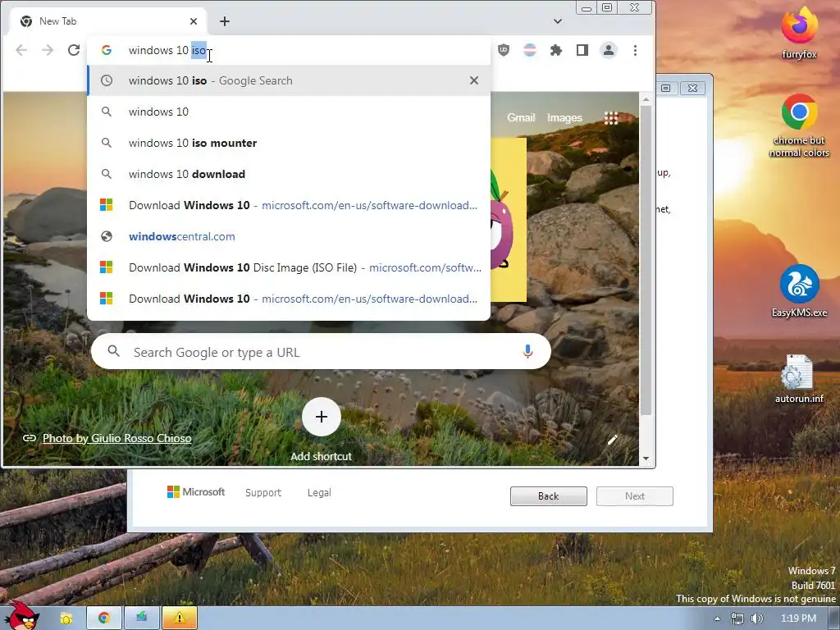Select 'chrome but normal colors' desktop icon
The image size is (840, 630).
click(799, 126)
